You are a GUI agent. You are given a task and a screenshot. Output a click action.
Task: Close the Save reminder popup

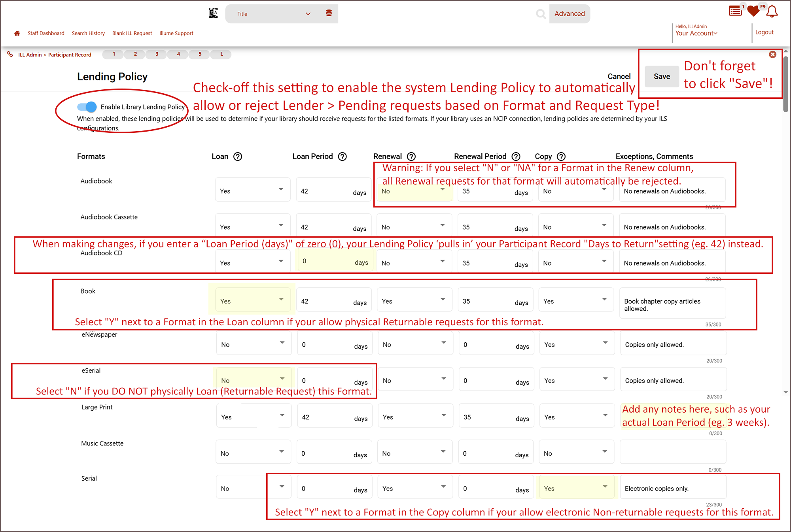772,55
